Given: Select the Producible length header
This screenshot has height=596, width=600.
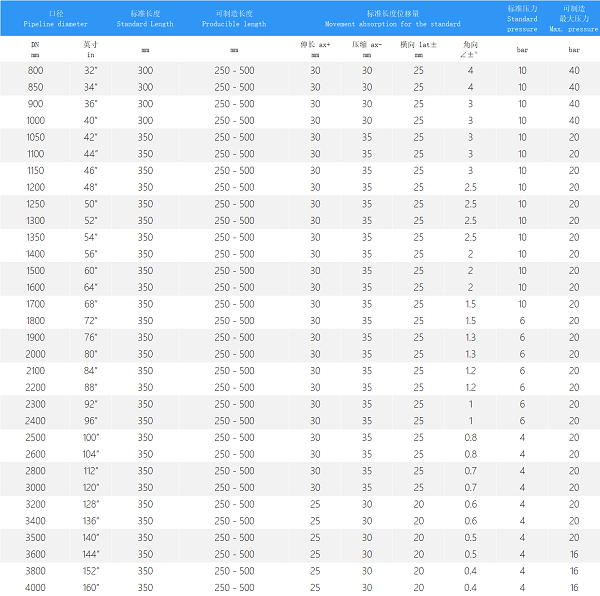Looking at the screenshot, I should (x=234, y=19).
